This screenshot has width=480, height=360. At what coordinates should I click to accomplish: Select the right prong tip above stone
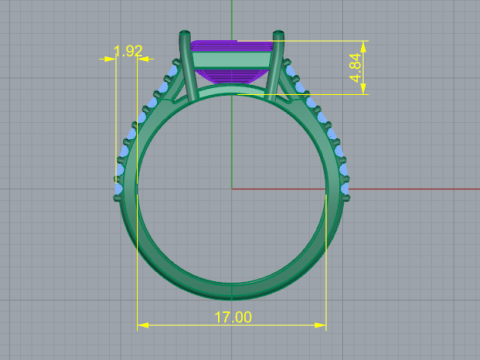(279, 33)
